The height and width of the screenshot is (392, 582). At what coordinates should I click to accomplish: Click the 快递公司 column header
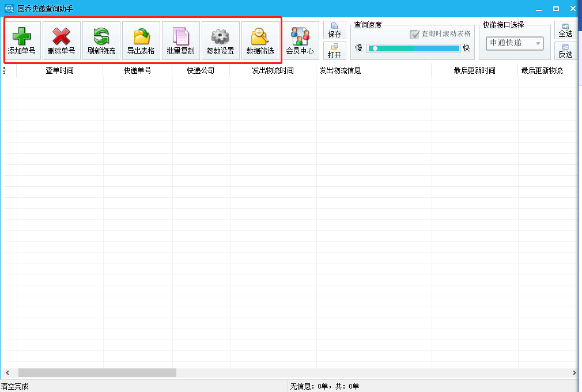tap(201, 70)
